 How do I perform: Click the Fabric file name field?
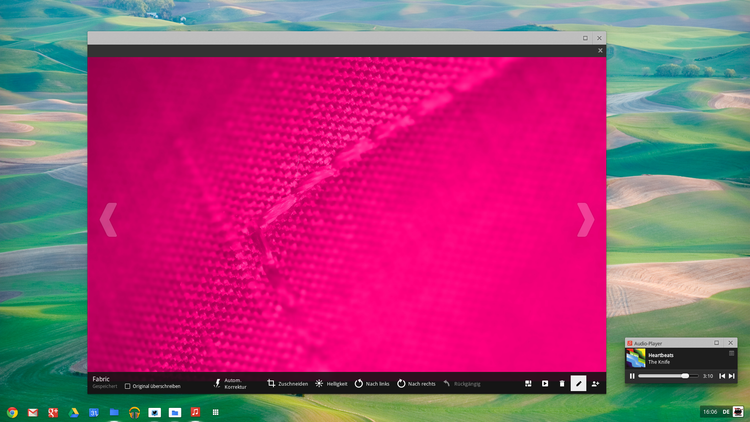coord(101,379)
